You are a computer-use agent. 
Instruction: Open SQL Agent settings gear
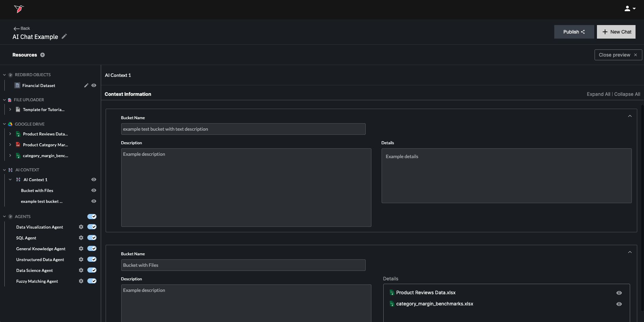click(81, 238)
